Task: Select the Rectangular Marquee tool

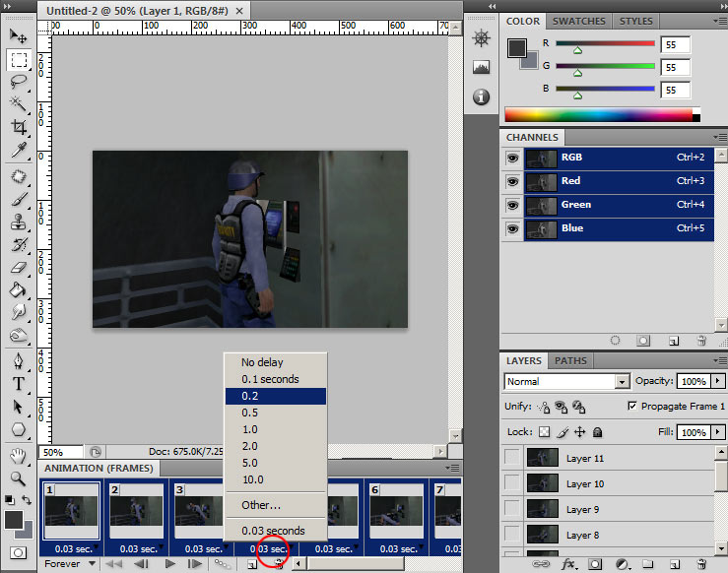Action: pyautogui.click(x=19, y=60)
